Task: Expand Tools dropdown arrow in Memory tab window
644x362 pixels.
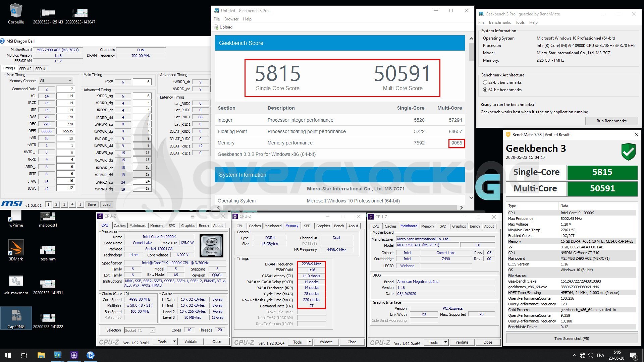Action: [310, 342]
